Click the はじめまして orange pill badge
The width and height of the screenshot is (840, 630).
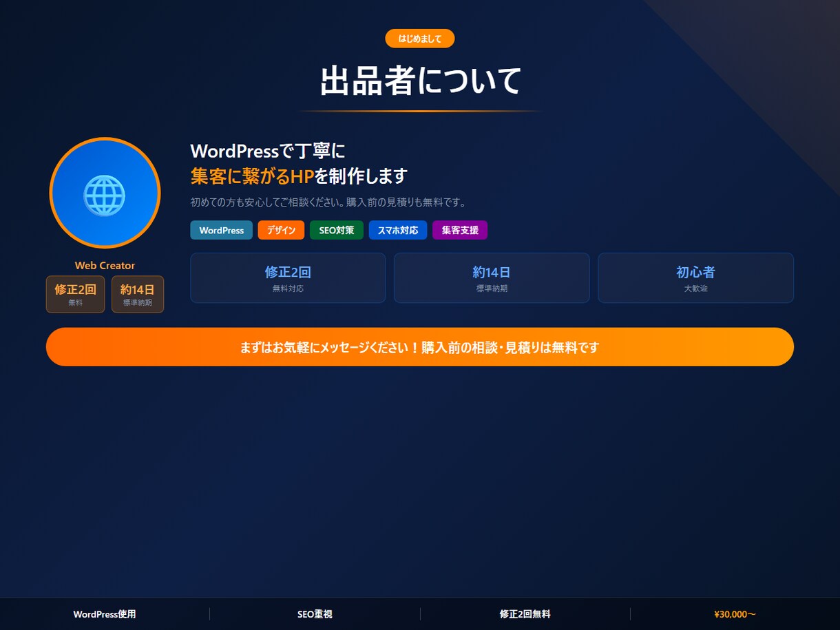click(x=420, y=39)
